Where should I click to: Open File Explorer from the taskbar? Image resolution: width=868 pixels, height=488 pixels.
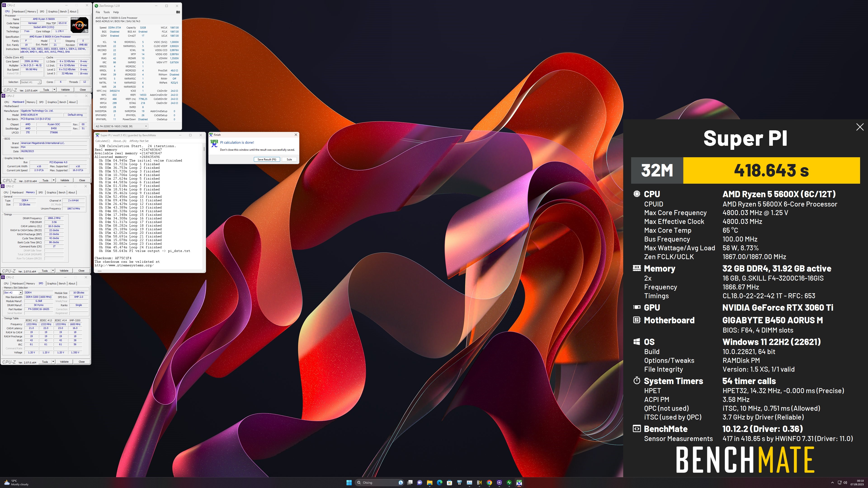(430, 483)
